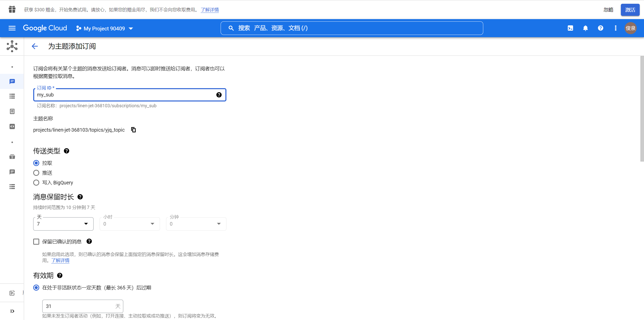Enable 保留已确认的消息 checkbox

click(36, 242)
